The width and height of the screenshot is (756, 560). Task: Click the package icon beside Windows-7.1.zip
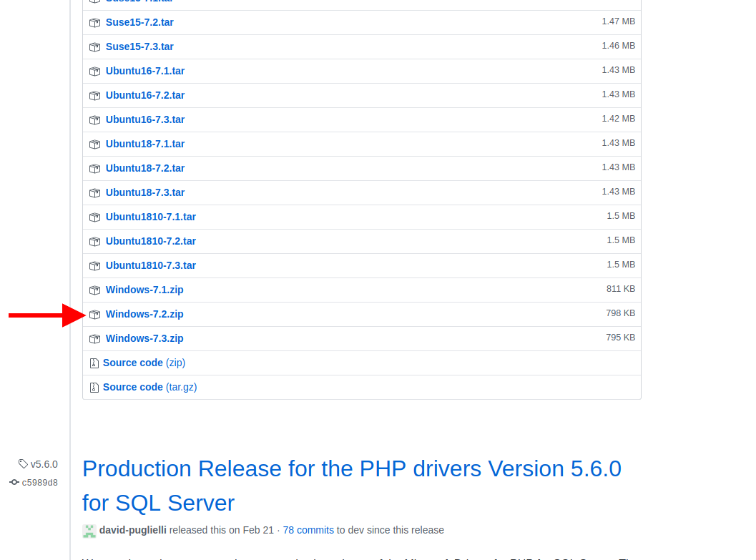point(94,290)
